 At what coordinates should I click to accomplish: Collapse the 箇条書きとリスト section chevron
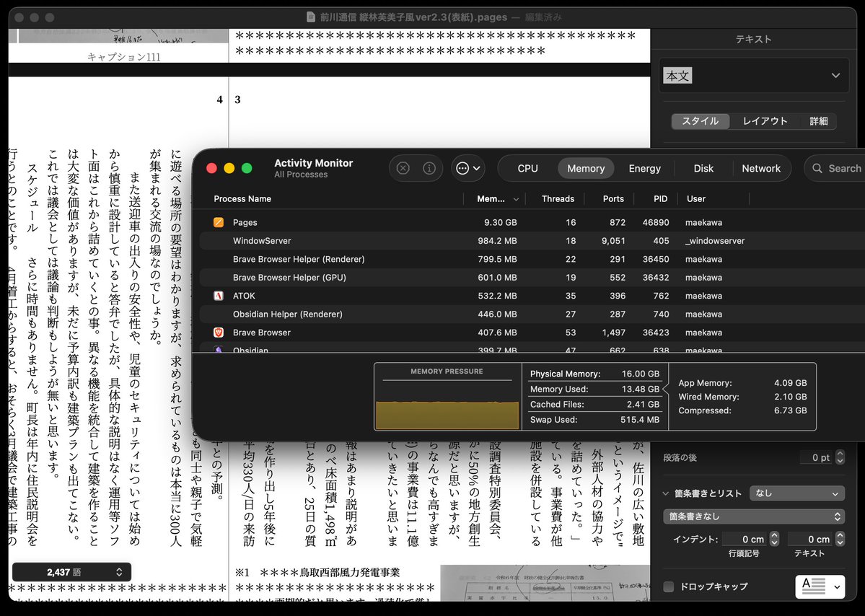click(666, 493)
